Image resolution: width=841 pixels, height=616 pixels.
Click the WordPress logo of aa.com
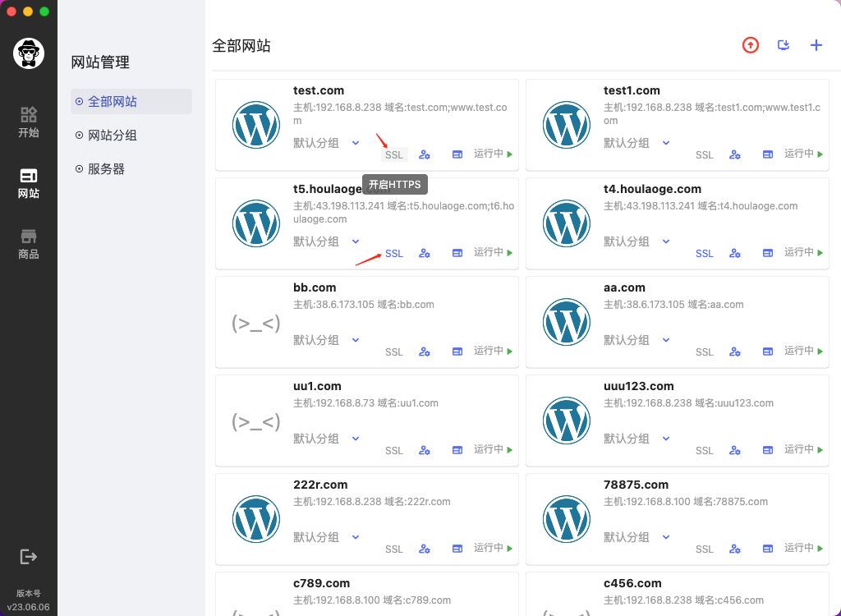(567, 322)
